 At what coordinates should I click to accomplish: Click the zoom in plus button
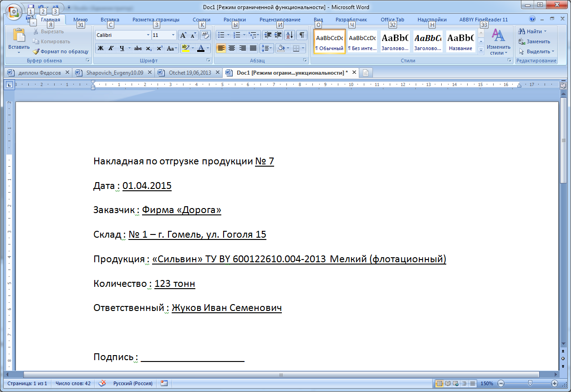[x=555, y=383]
